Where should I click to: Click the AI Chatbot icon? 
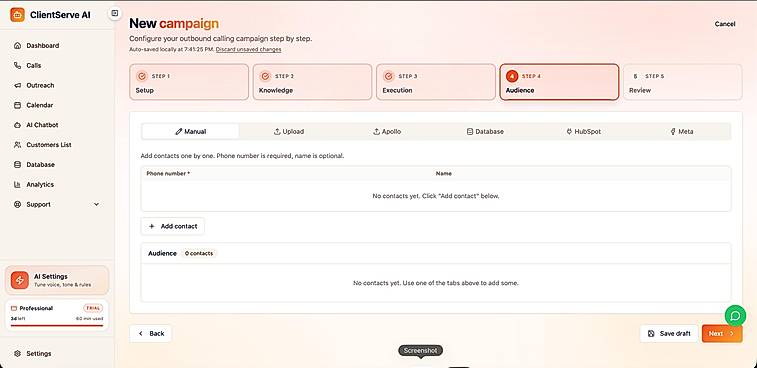tap(18, 125)
